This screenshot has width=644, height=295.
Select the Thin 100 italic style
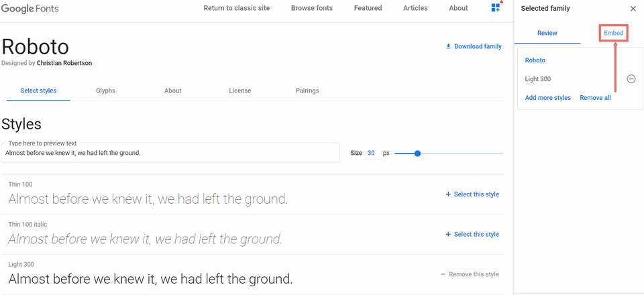472,235
